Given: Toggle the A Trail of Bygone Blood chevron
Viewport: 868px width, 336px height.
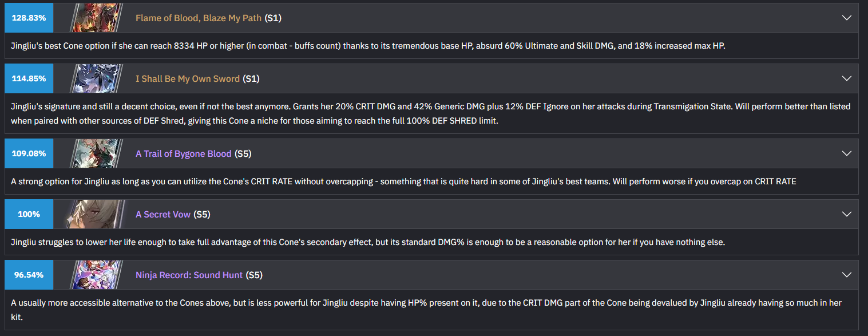Looking at the screenshot, I should tap(847, 153).
